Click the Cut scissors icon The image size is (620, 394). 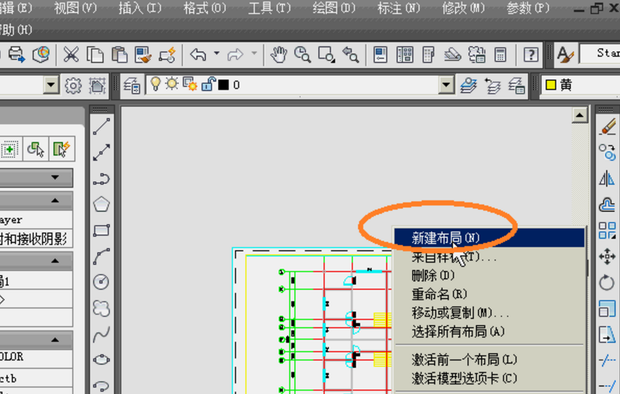point(71,55)
